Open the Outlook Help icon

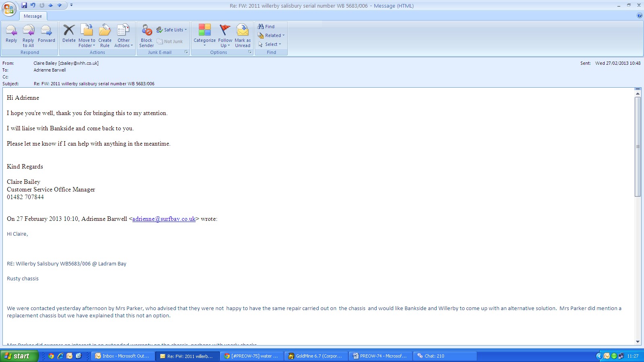(640, 16)
